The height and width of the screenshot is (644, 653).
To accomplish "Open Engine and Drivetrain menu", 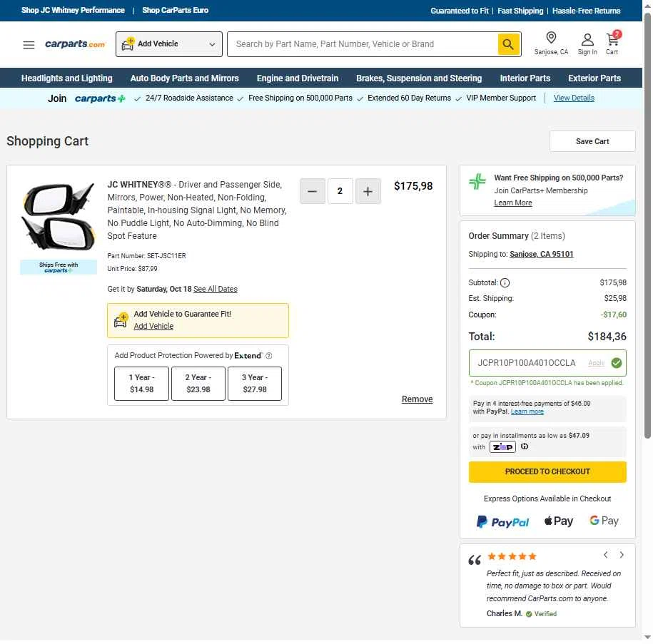I will point(298,78).
